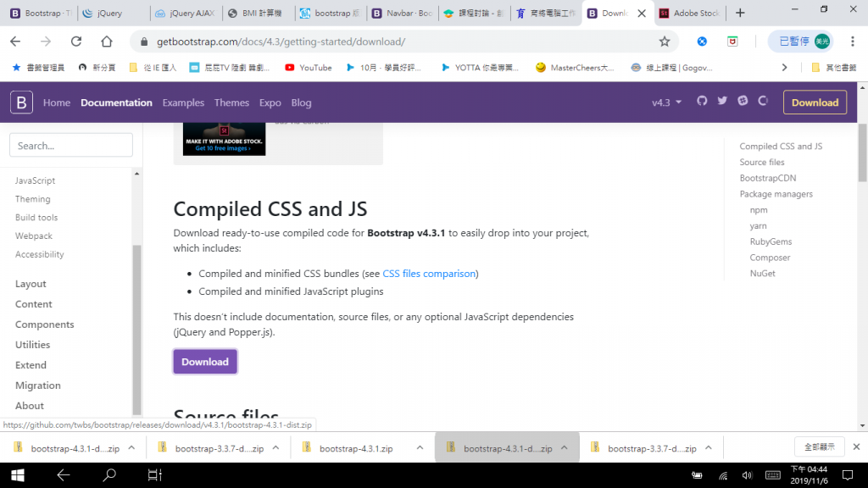Open the touch keyboard tray icon

pyautogui.click(x=773, y=475)
